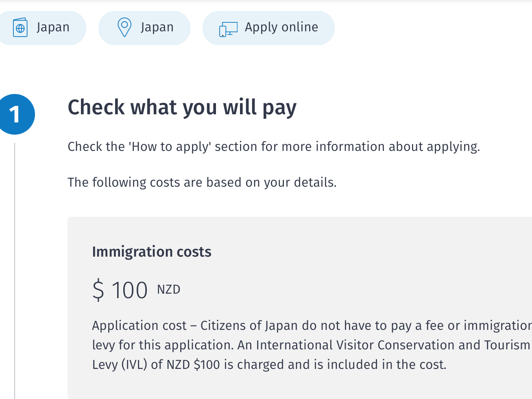This screenshot has height=399, width=532.
Task: Click the passport icon beside Japan
Action: click(x=20, y=28)
